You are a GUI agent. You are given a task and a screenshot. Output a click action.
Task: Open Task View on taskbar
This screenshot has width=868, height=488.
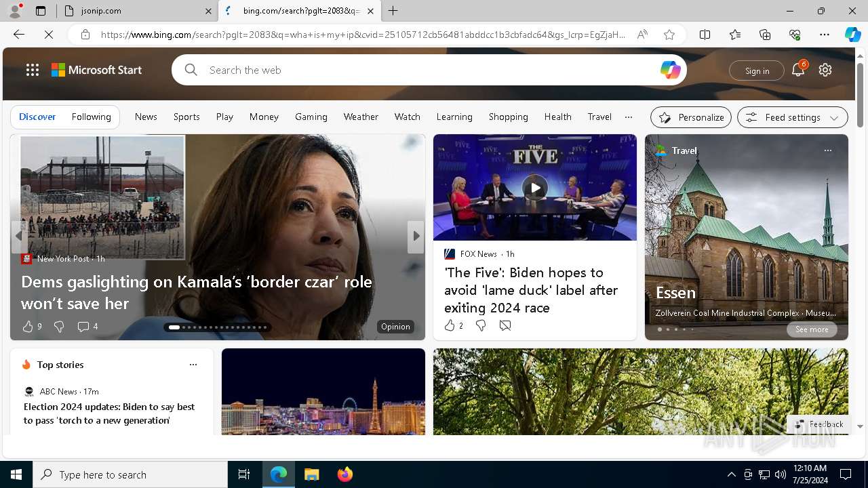click(x=244, y=474)
